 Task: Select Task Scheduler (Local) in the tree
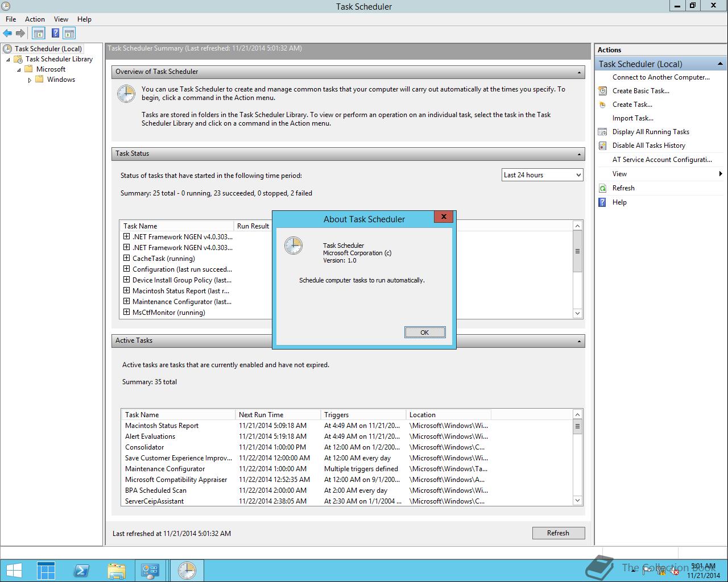coord(48,49)
